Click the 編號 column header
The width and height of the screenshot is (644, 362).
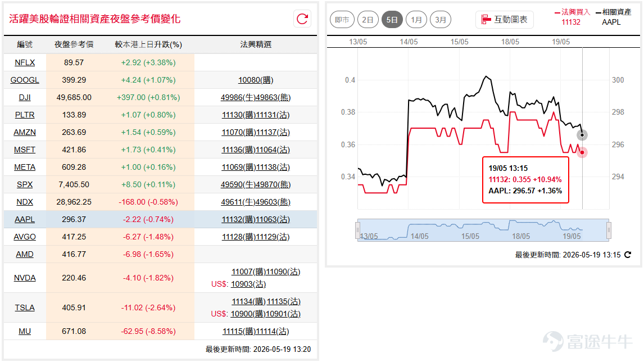(x=25, y=44)
